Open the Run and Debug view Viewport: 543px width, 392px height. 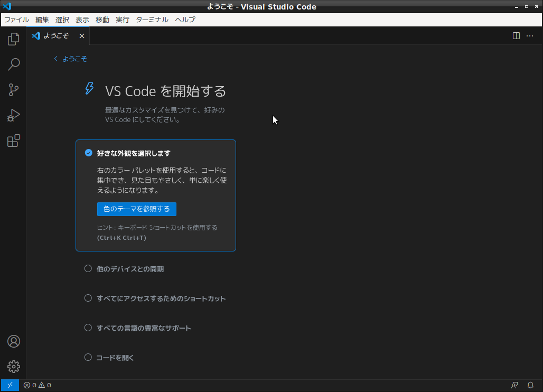coord(14,115)
